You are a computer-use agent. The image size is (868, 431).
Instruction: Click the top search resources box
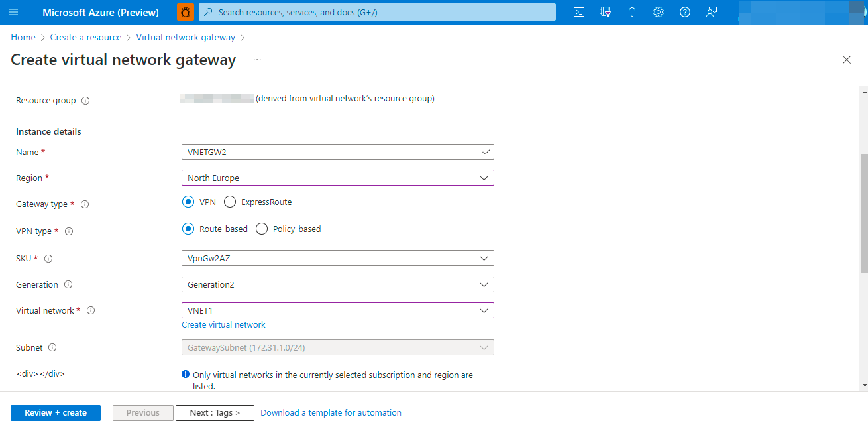tap(378, 12)
